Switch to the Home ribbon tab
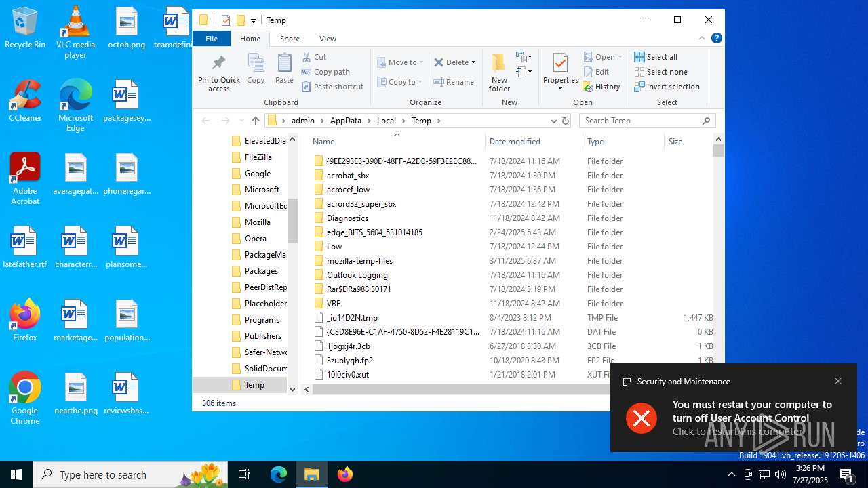868x488 pixels. pos(250,39)
